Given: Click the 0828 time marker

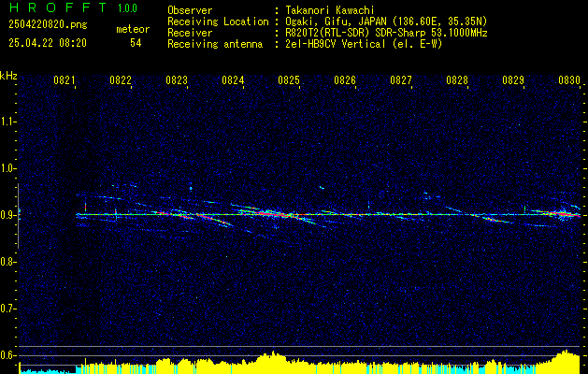Looking at the screenshot, I should (457, 80).
